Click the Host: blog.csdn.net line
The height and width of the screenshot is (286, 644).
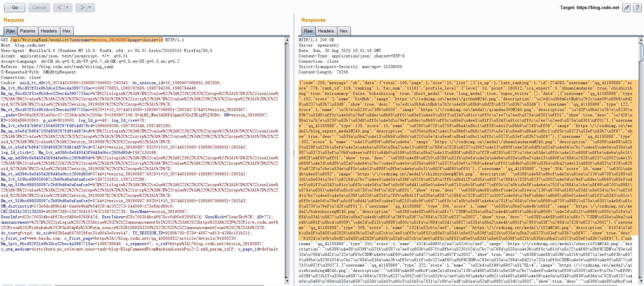pyautogui.click(x=23, y=45)
